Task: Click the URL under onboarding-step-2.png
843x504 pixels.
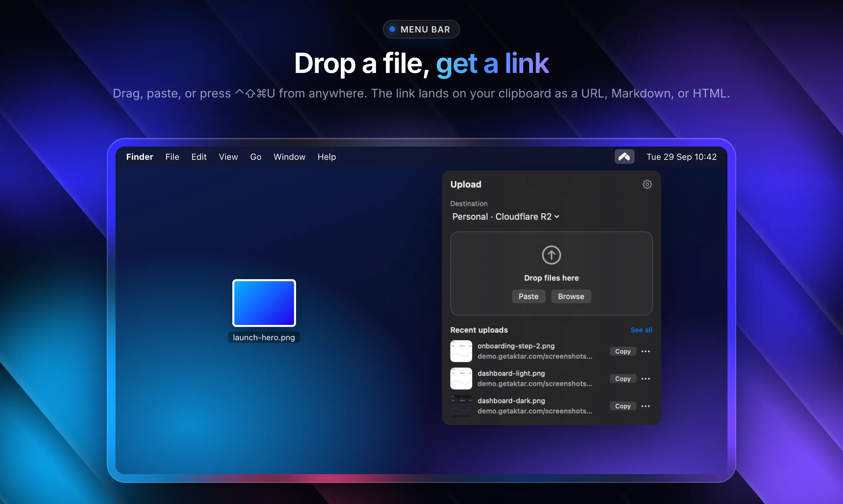Action: click(534, 356)
